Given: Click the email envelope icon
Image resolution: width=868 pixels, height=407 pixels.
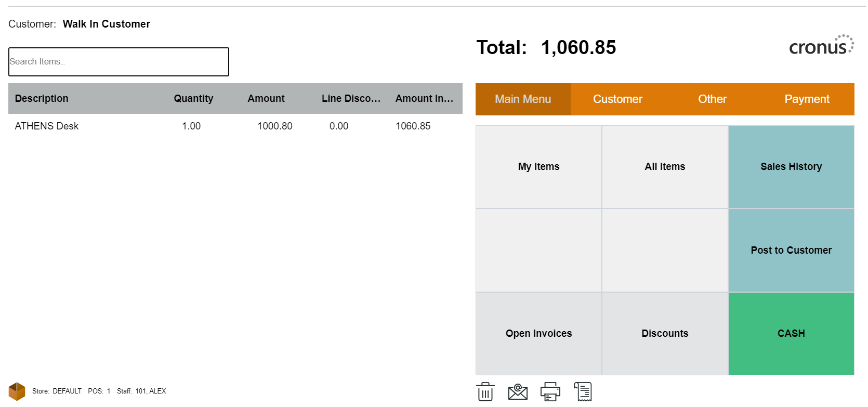Looking at the screenshot, I should click(518, 391).
